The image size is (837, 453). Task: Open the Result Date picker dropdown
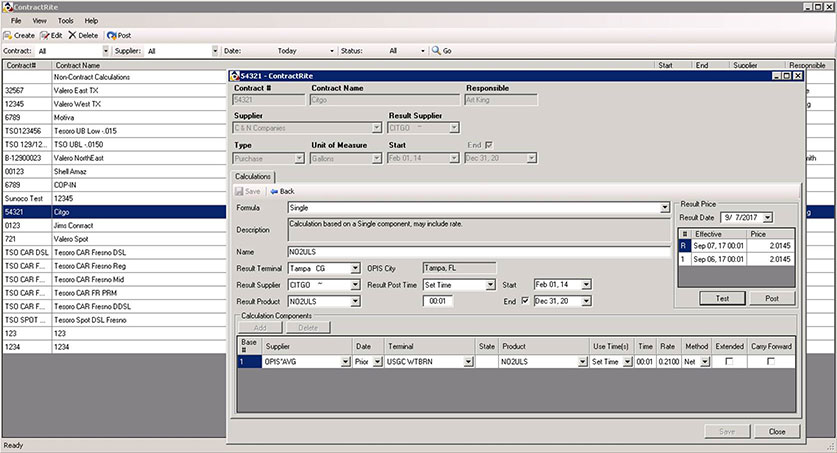tap(768, 217)
